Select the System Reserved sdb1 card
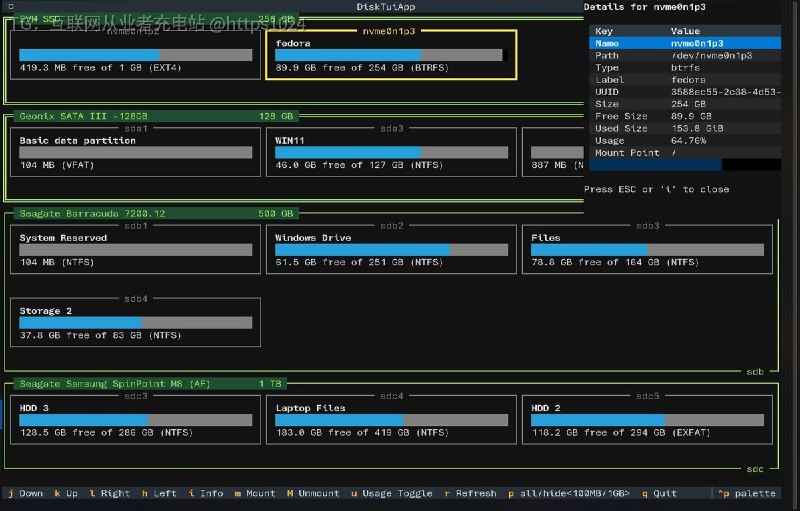The width and height of the screenshot is (800, 511). click(x=135, y=249)
